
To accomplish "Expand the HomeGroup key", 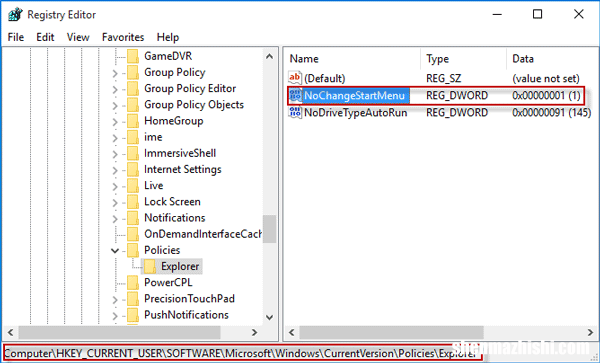I will pyautogui.click(x=115, y=121).
